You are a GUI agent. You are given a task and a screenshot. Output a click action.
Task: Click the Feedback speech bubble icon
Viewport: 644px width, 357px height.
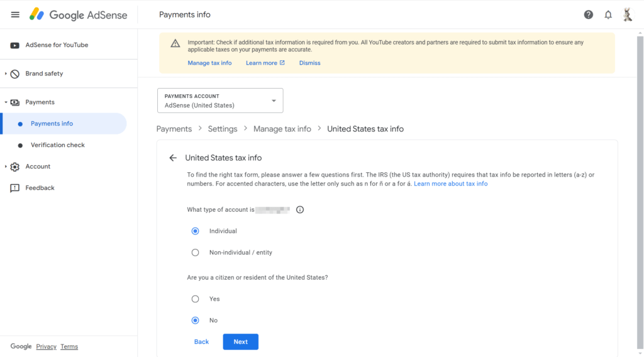15,188
